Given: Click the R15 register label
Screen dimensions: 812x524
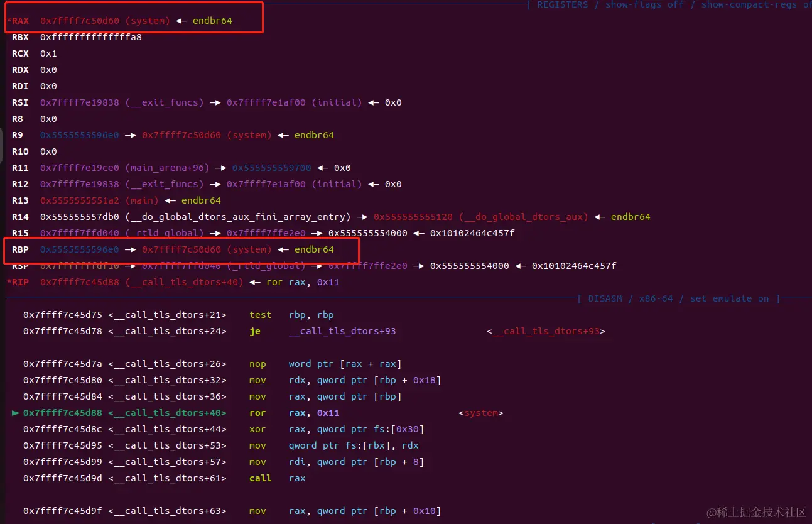Looking at the screenshot, I should 20,233.
